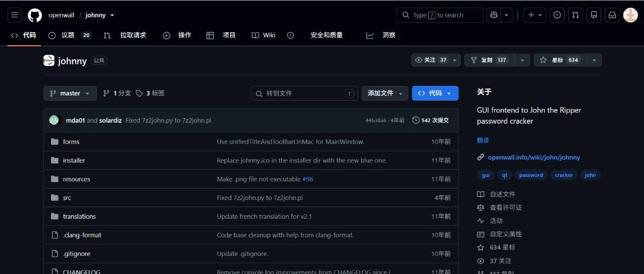This screenshot has width=644, height=274.
Task: Click the Type / to search field
Action: coord(440,15)
